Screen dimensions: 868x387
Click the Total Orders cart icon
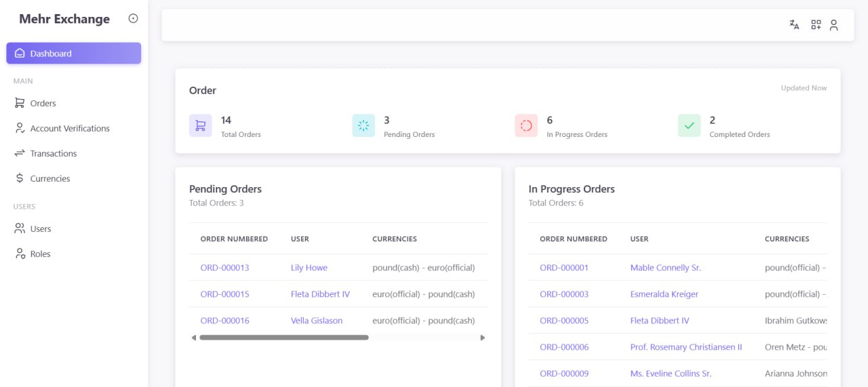pos(200,125)
